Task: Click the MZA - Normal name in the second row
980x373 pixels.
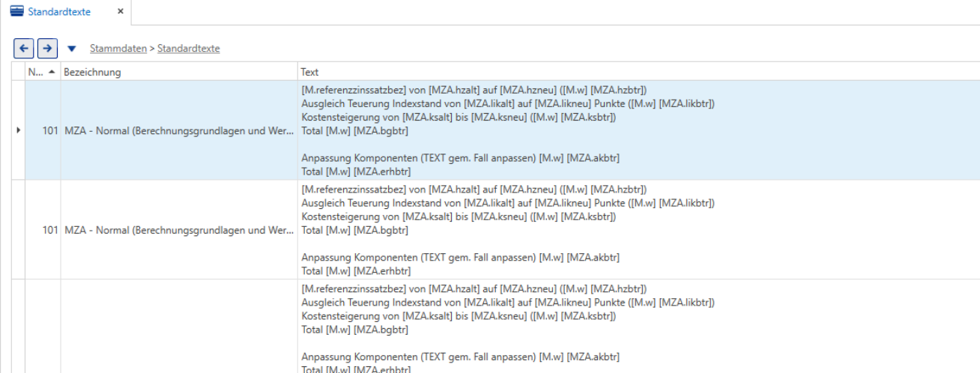Action: click(179, 230)
